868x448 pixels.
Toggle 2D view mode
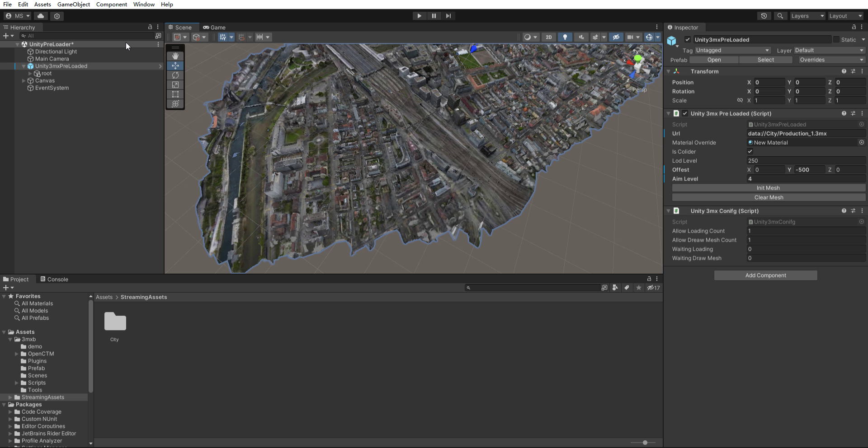548,37
